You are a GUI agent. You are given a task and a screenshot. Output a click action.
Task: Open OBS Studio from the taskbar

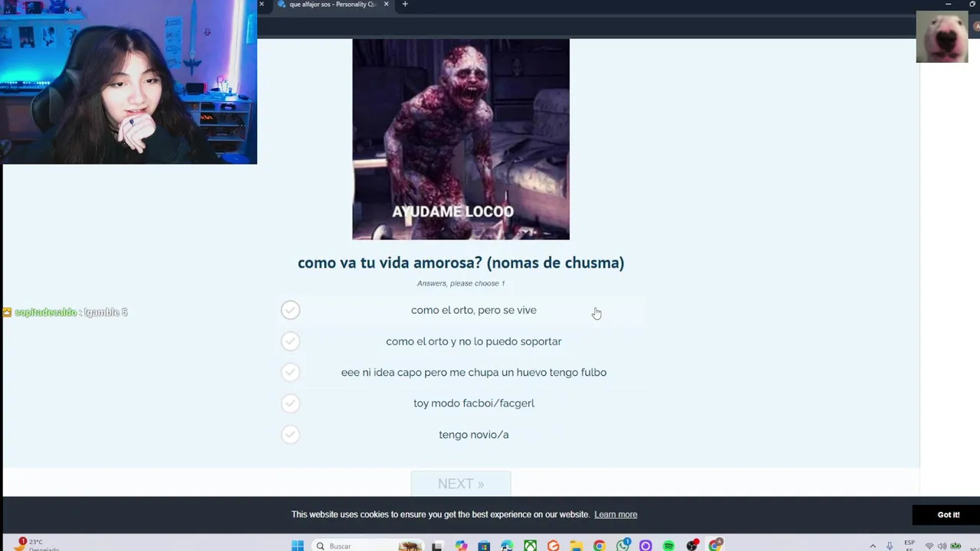(x=692, y=546)
